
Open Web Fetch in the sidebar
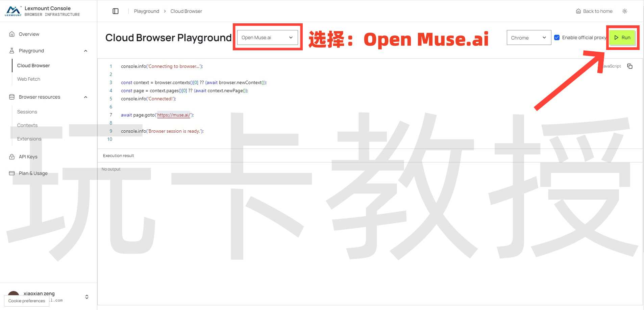[x=29, y=79]
